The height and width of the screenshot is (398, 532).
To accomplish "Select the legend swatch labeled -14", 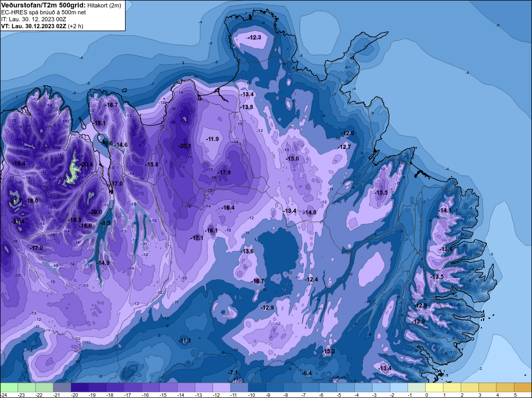I will point(186,387).
